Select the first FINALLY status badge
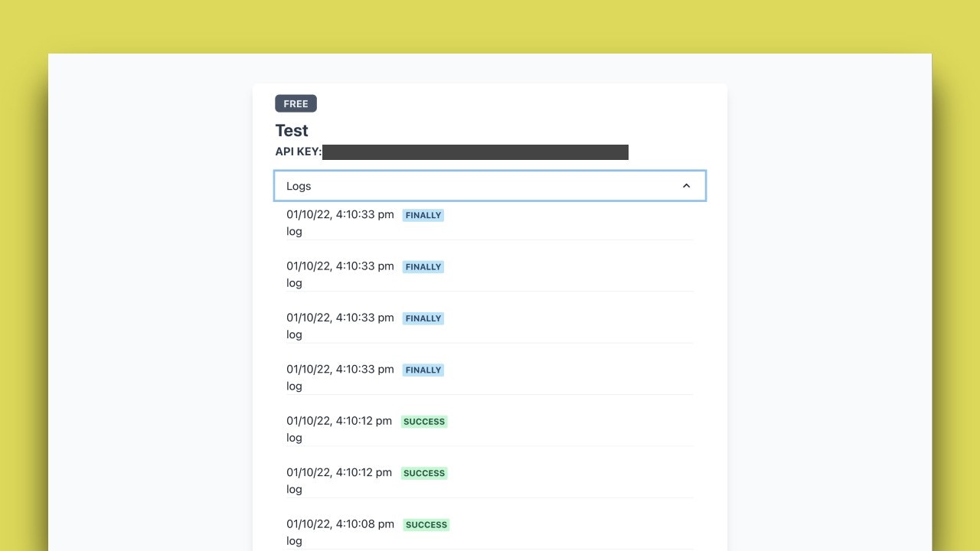This screenshot has height=551, width=980. 423,215
